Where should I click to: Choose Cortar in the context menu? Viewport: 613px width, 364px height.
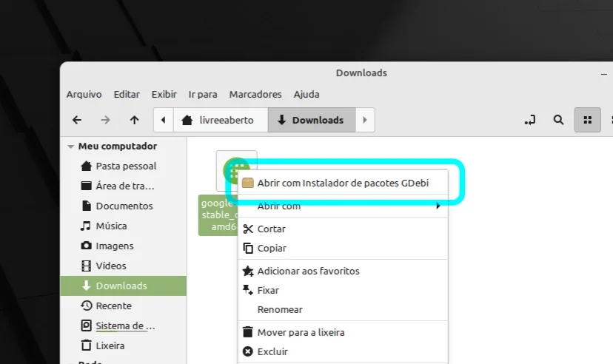click(x=343, y=229)
